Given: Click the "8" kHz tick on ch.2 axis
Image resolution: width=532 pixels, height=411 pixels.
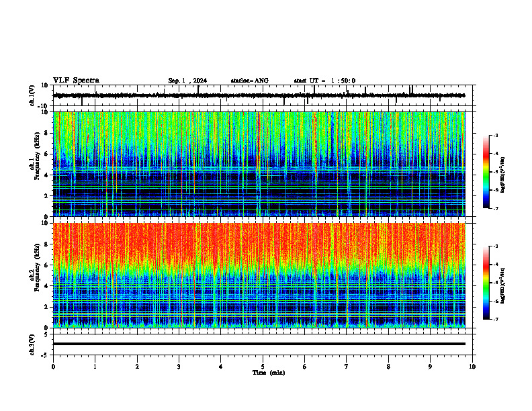Looking at the screenshot, I should 47,244.
